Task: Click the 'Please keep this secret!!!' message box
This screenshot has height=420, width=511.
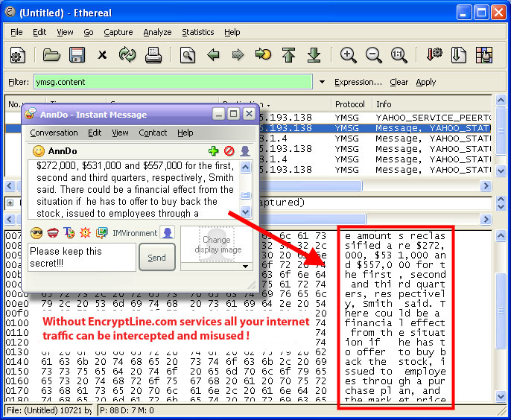Action: 82,257
